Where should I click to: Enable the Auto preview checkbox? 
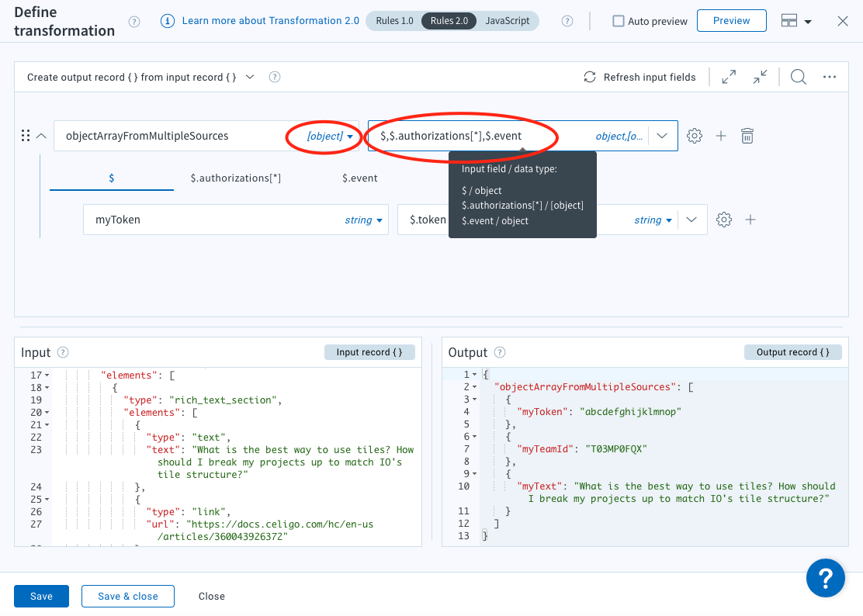619,21
